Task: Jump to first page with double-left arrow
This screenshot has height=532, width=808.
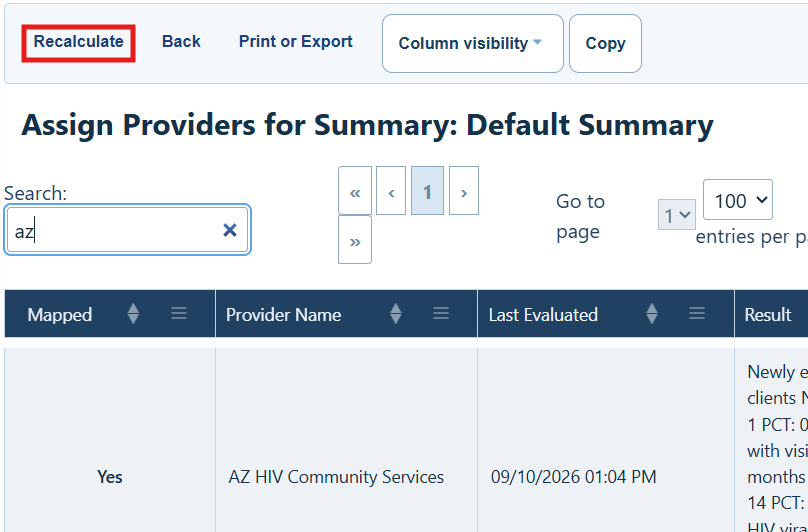Action: pyautogui.click(x=355, y=190)
